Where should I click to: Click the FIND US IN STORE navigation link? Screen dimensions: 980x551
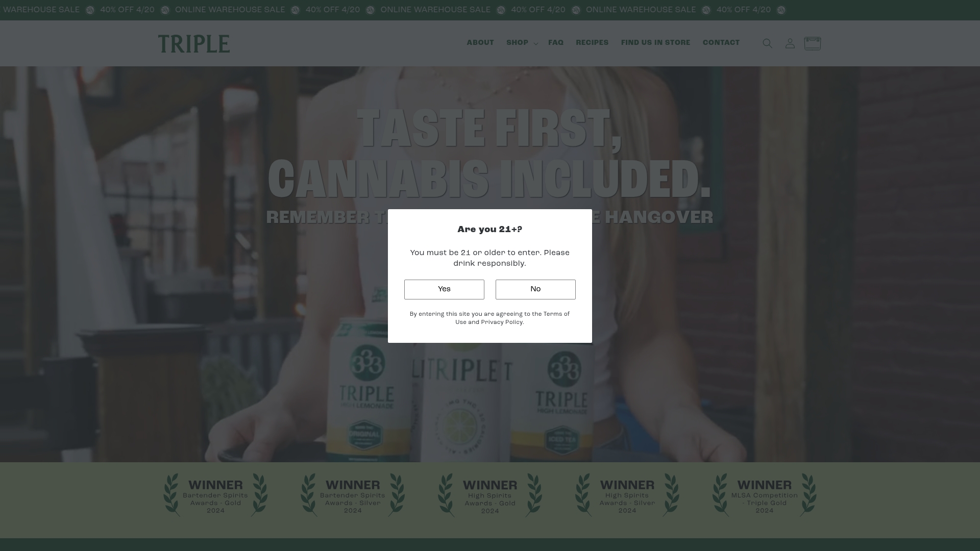point(655,43)
